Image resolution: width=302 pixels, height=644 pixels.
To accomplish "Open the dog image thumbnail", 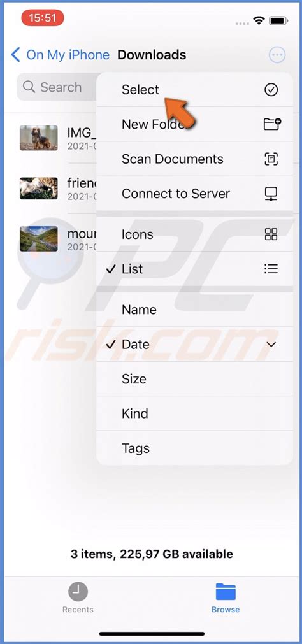I will [x=39, y=138].
